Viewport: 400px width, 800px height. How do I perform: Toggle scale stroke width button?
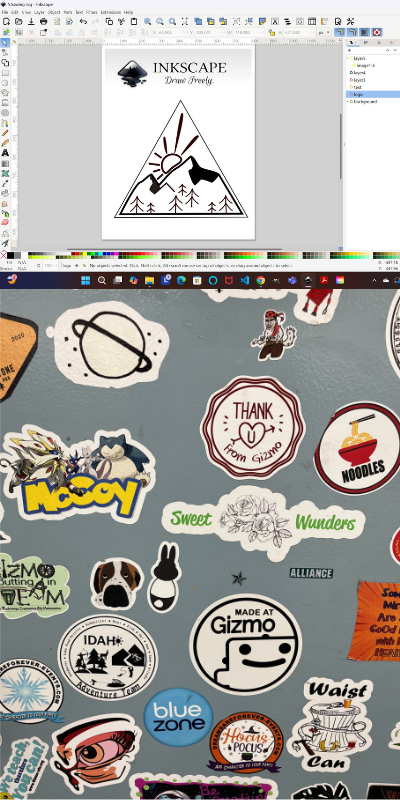point(339,32)
